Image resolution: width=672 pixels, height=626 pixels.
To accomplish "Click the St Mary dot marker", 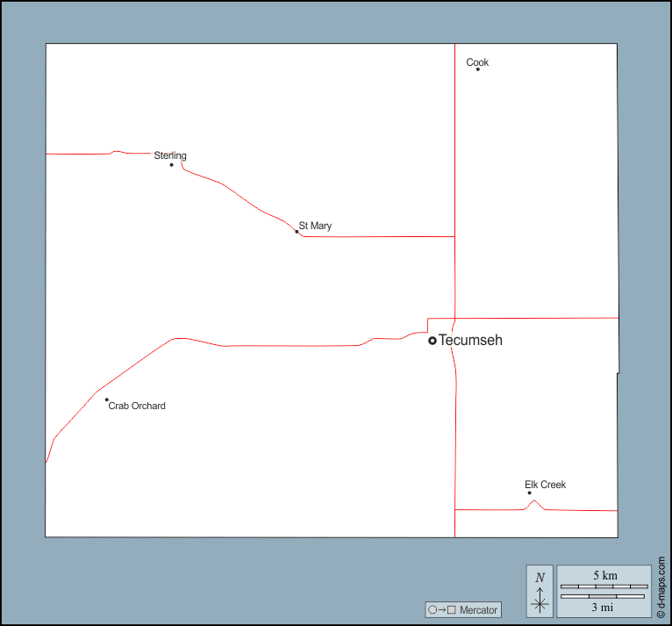I will [x=297, y=232].
